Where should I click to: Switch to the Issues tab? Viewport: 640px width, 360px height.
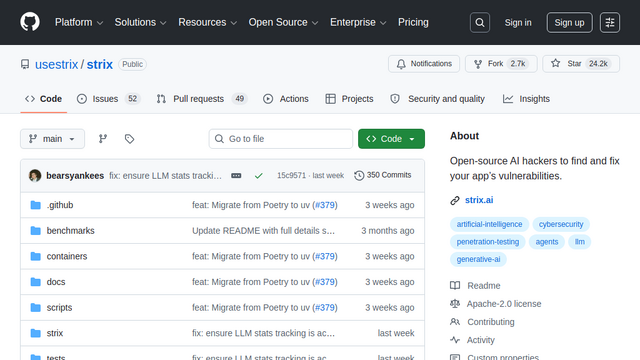tap(109, 99)
